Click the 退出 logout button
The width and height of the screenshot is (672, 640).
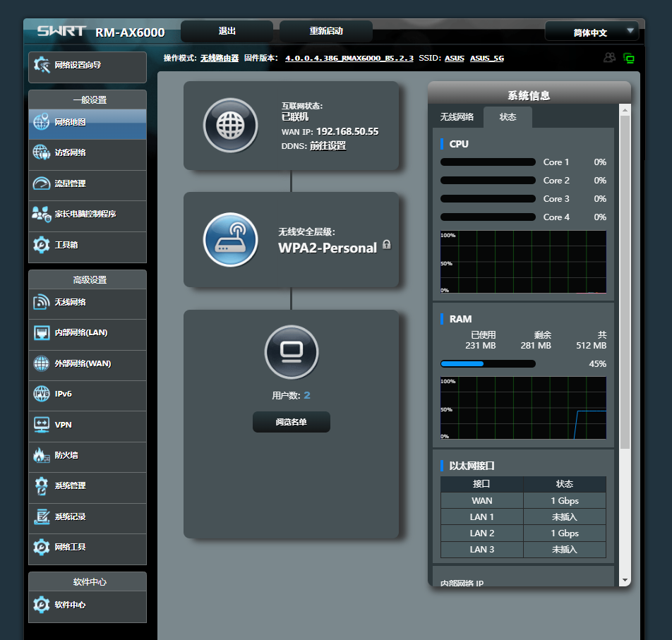[227, 31]
